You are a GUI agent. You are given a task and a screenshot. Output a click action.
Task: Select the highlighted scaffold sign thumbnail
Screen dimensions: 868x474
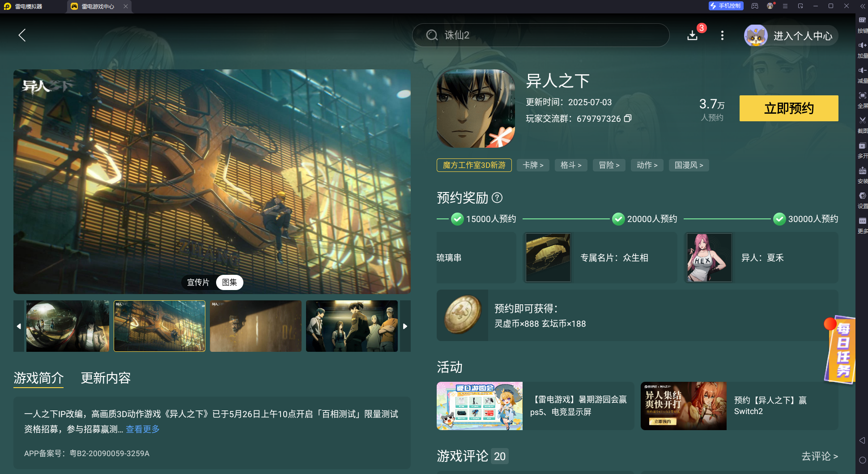159,326
